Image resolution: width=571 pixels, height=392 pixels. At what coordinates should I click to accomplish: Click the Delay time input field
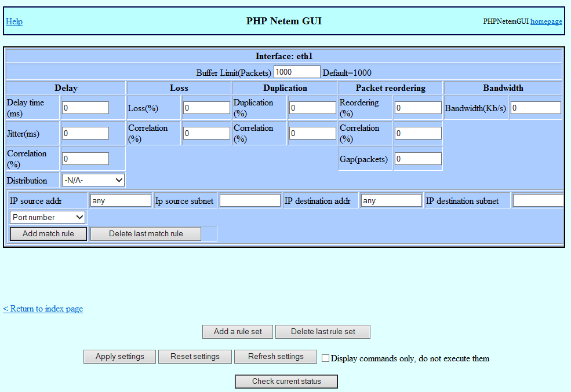pos(85,107)
